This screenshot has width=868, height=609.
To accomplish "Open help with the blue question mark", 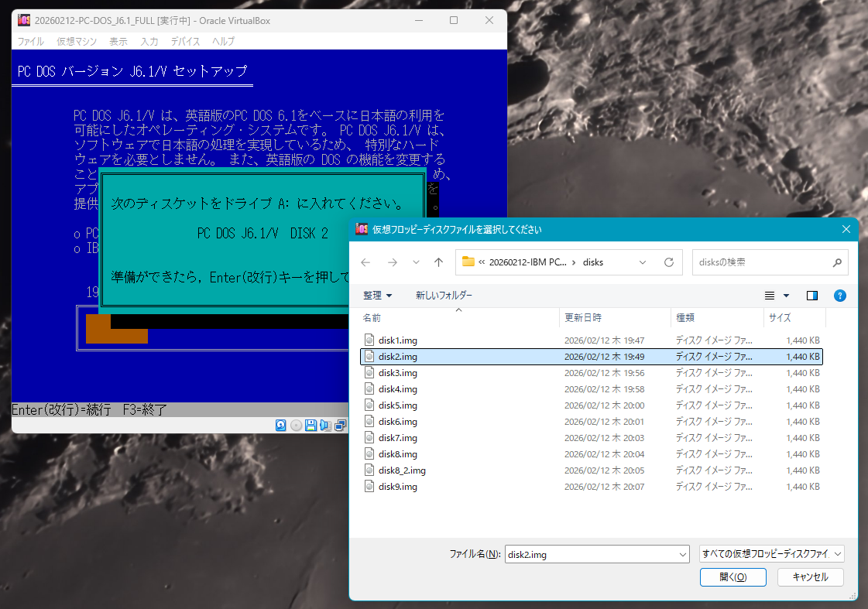I will coord(839,296).
